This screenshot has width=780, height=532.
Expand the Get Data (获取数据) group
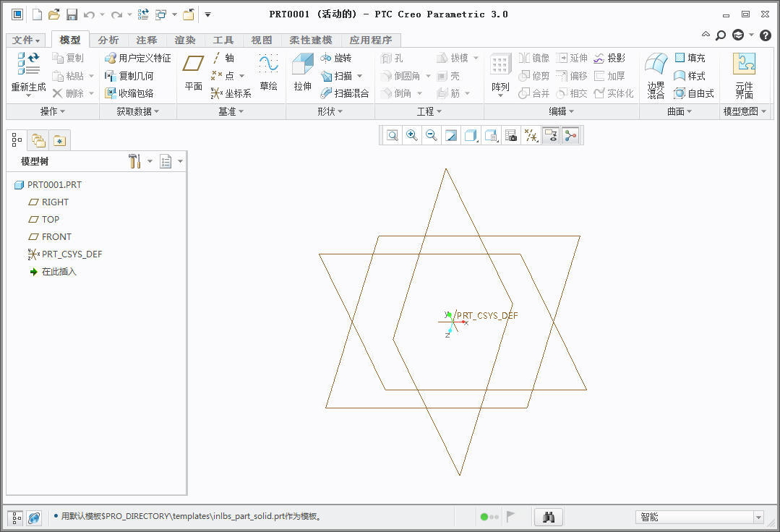coord(138,111)
